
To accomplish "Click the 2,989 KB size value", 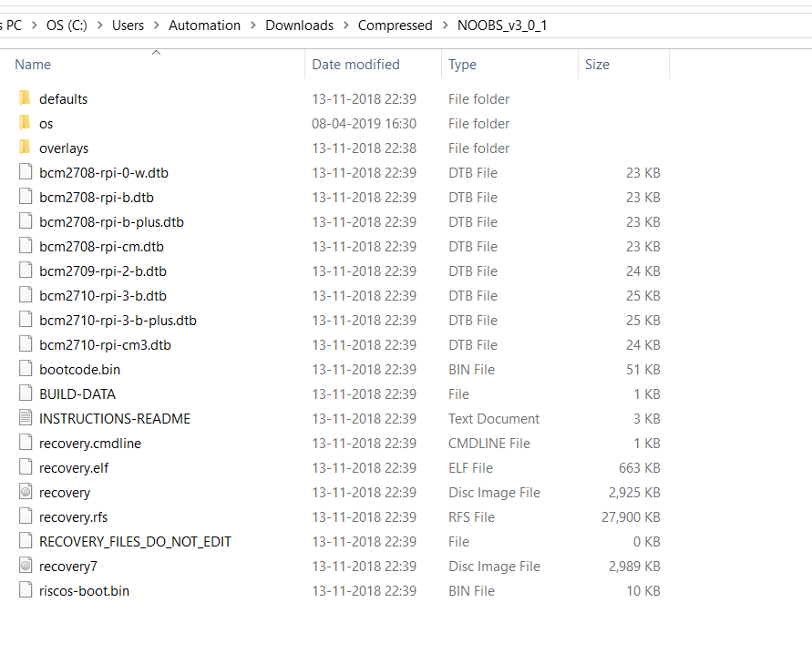I will pyautogui.click(x=634, y=567).
